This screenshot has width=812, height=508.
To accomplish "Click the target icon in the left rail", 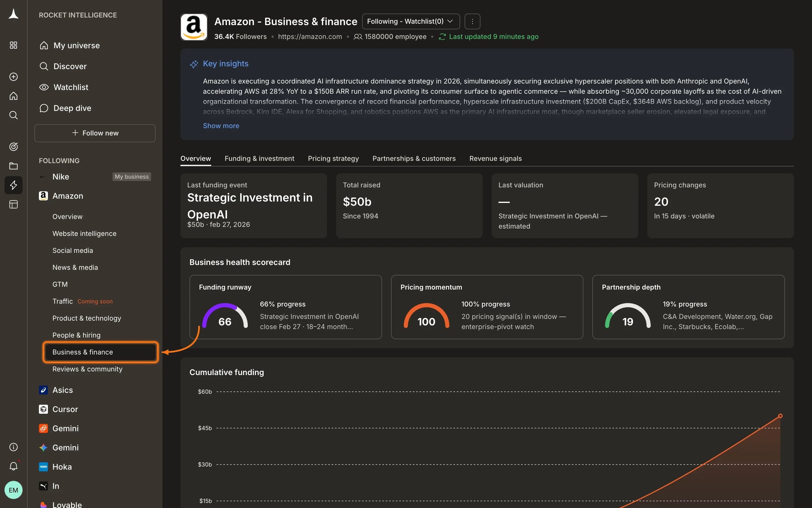I will pos(14,146).
